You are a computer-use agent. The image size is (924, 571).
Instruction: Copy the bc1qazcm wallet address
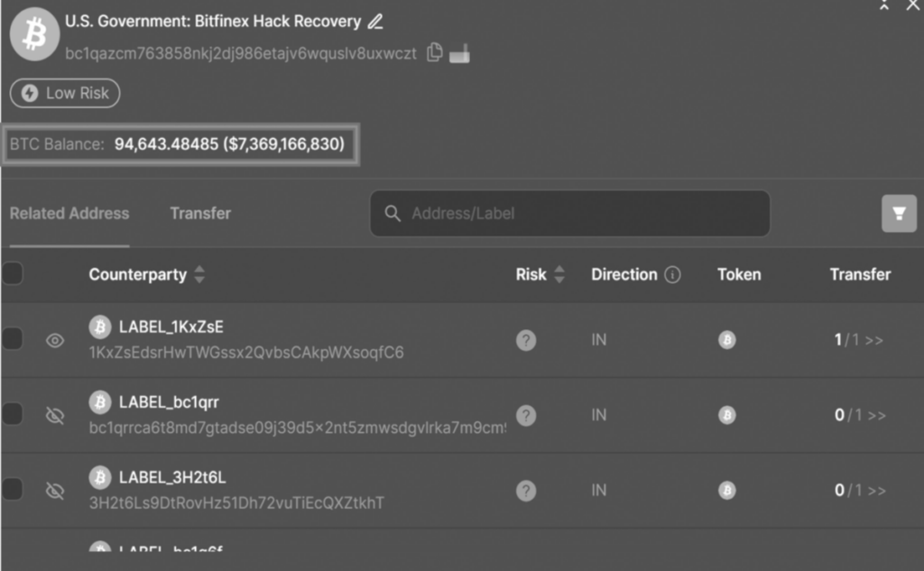click(x=434, y=52)
